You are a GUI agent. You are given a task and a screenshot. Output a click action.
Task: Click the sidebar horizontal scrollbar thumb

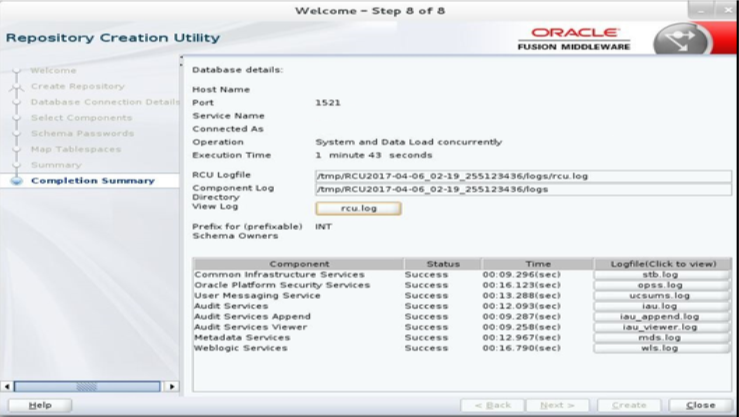87,386
